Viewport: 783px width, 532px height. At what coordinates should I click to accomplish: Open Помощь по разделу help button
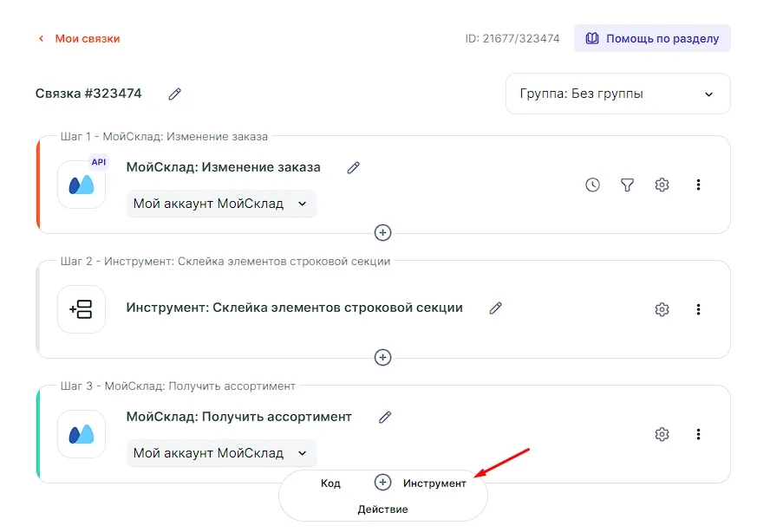coord(652,38)
